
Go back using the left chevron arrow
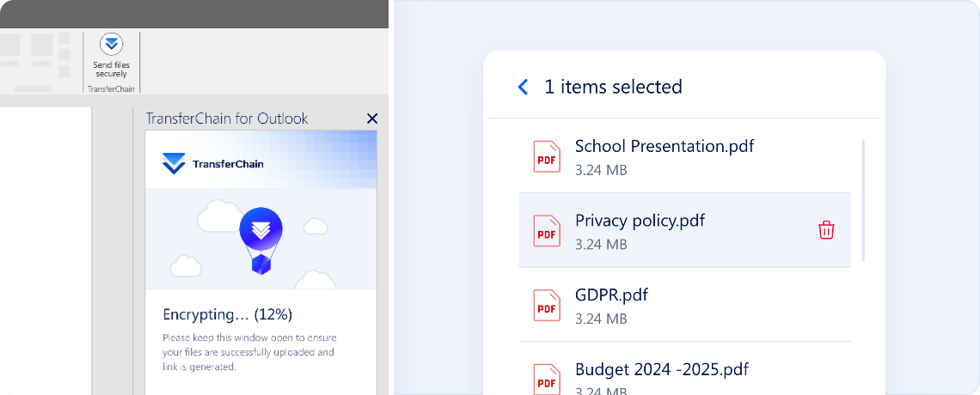point(523,87)
